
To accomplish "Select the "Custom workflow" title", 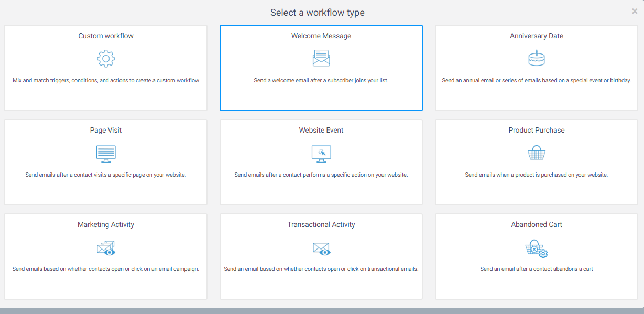I will click(x=106, y=36).
